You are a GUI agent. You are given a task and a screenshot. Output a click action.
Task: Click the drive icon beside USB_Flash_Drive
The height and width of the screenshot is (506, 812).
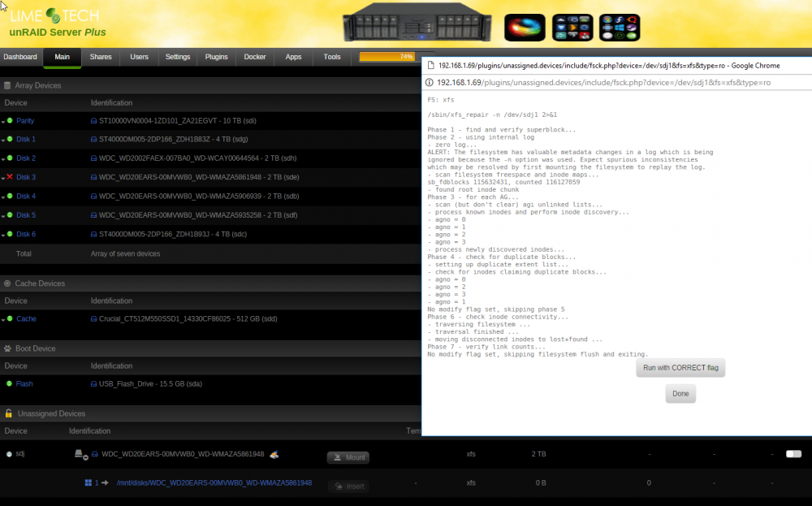click(x=93, y=384)
